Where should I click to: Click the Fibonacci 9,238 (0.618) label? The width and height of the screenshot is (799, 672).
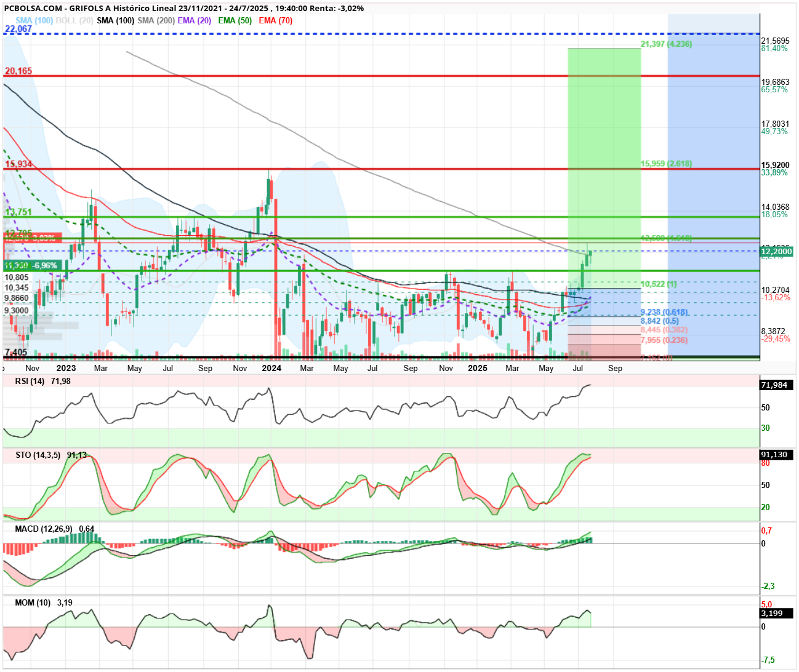tap(664, 312)
